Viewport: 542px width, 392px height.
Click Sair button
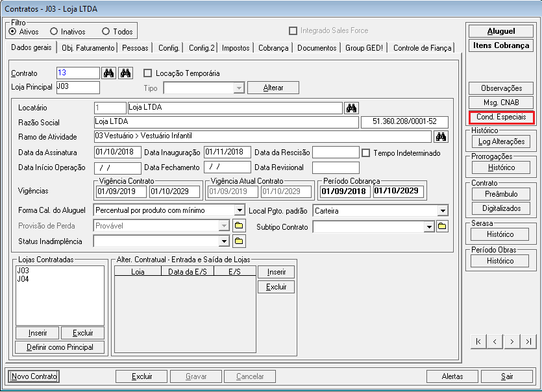(507, 376)
